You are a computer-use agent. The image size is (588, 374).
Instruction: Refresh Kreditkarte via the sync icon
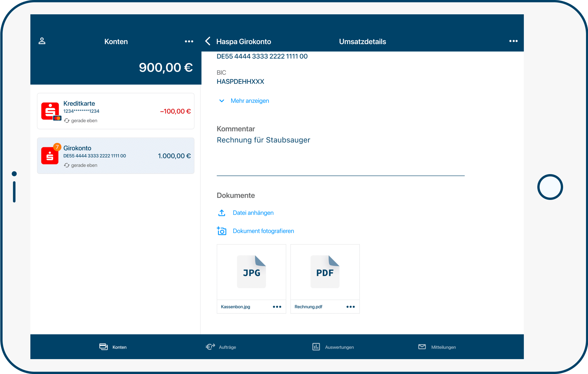67,121
